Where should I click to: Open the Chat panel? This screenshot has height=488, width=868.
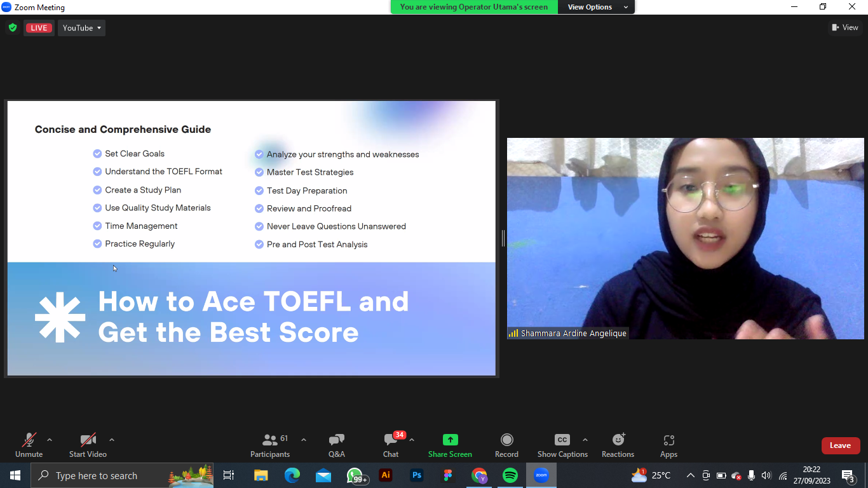pos(391,440)
